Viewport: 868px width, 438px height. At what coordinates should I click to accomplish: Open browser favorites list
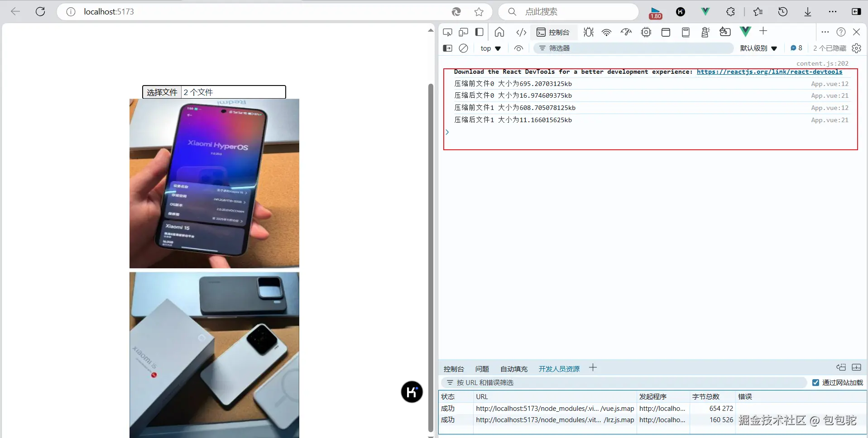pyautogui.click(x=758, y=12)
